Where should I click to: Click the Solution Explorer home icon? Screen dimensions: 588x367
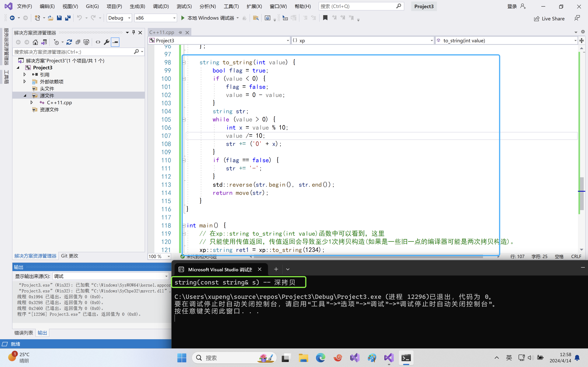pyautogui.click(x=35, y=42)
